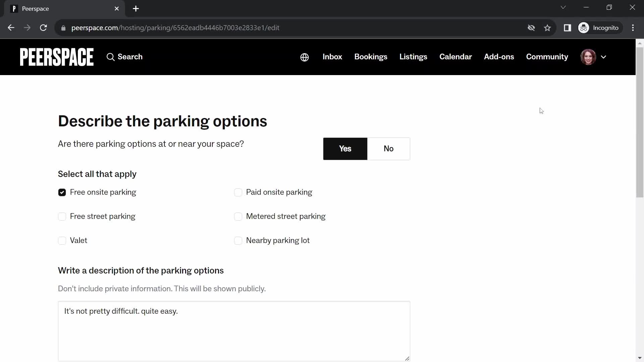The image size is (644, 362).
Task: Enable Free street parking checkbox
Action: 62,217
